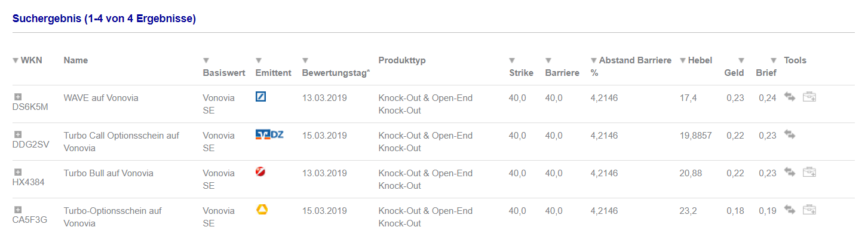
Task: Expand row details for DS6K5M
Action: (18, 97)
